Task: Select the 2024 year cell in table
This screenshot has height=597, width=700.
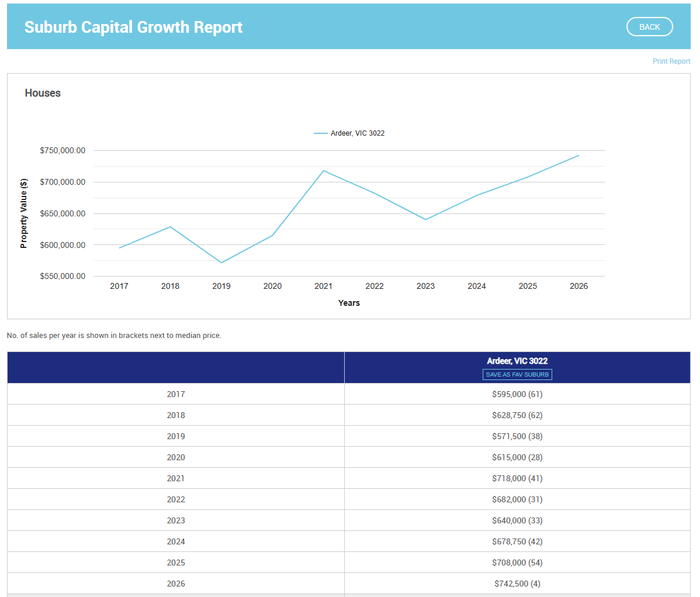Action: 176,541
